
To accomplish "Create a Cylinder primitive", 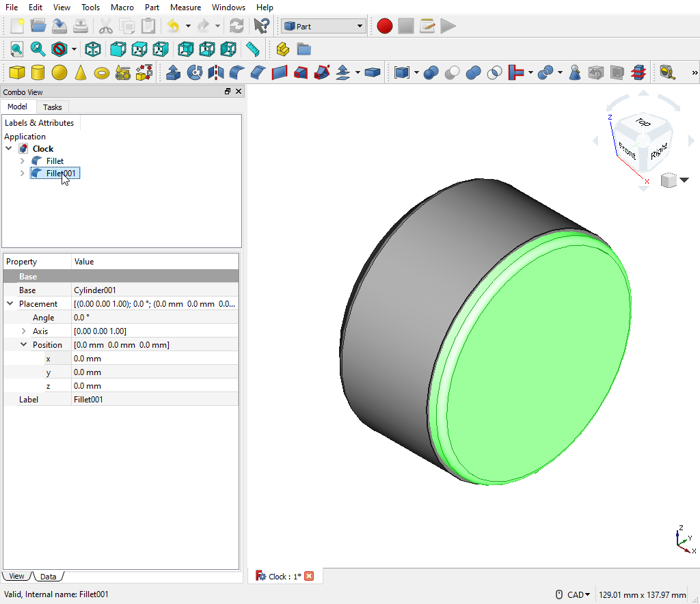I will (38, 72).
